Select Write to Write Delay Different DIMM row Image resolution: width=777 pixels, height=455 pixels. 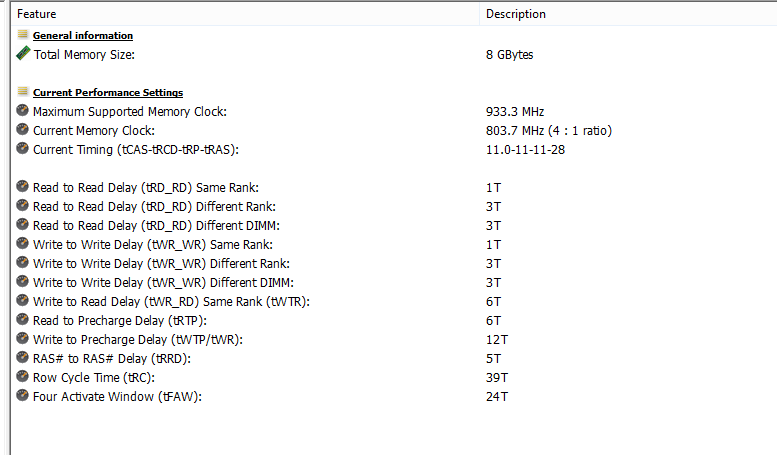tap(394, 283)
